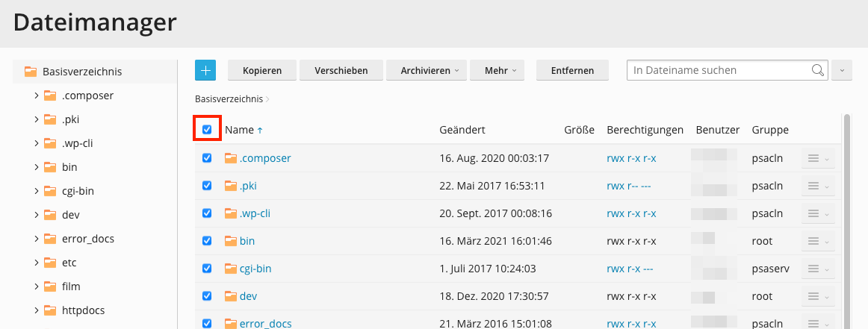Open the Mehr dropdown menu
This screenshot has height=329, width=868.
click(500, 70)
